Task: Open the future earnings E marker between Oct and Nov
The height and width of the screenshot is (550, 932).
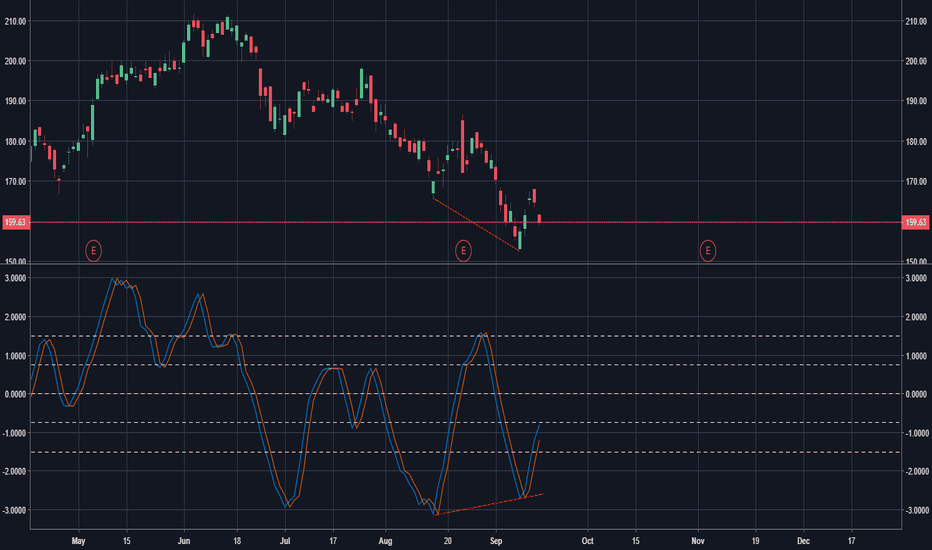Action: tap(707, 251)
